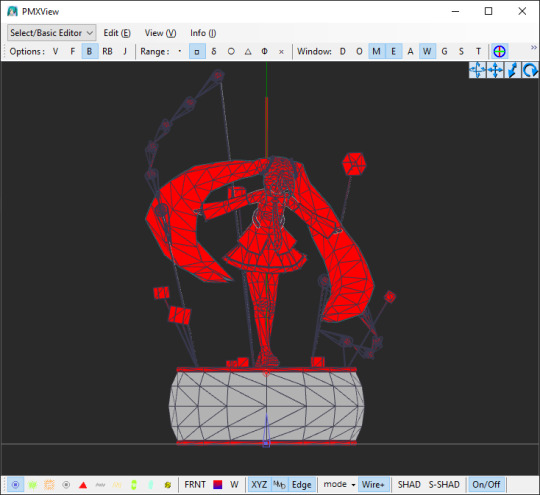Click the gray cylindrical base of the model
The width and height of the screenshot is (540, 495).
pos(267,406)
